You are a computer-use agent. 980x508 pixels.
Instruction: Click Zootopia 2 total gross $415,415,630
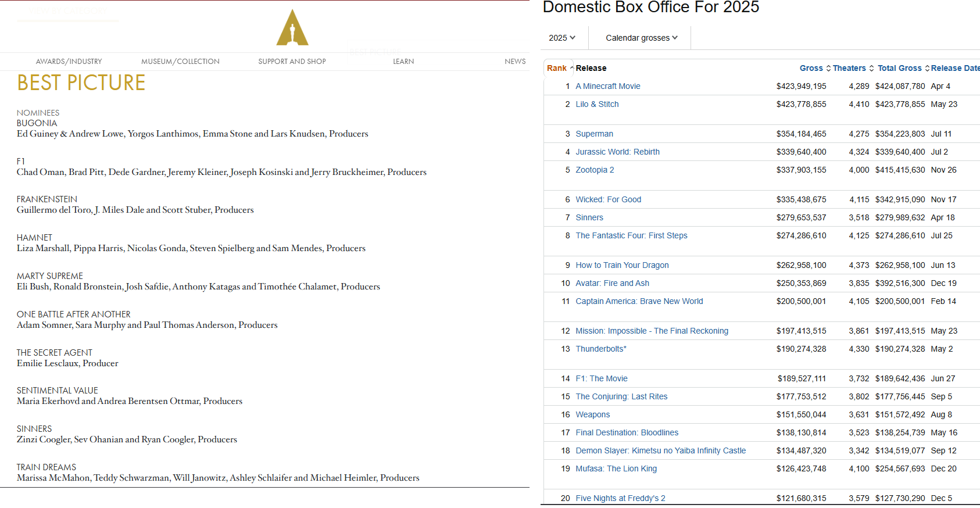click(900, 170)
